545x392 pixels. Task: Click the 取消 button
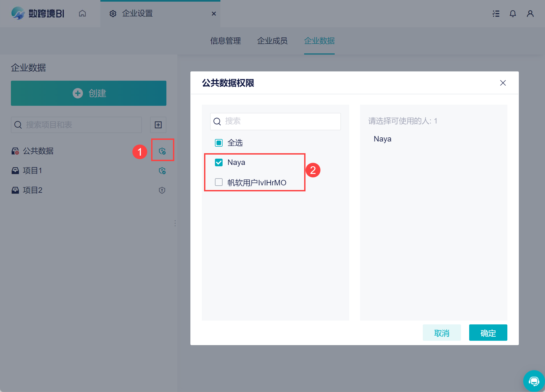(x=442, y=333)
